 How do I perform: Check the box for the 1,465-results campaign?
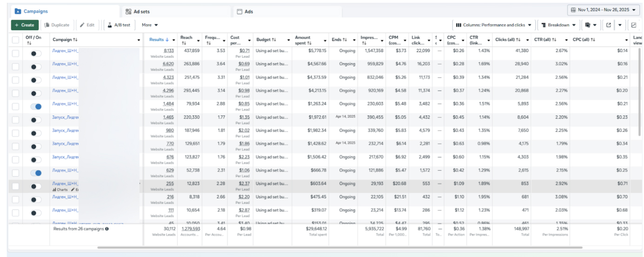click(16, 120)
